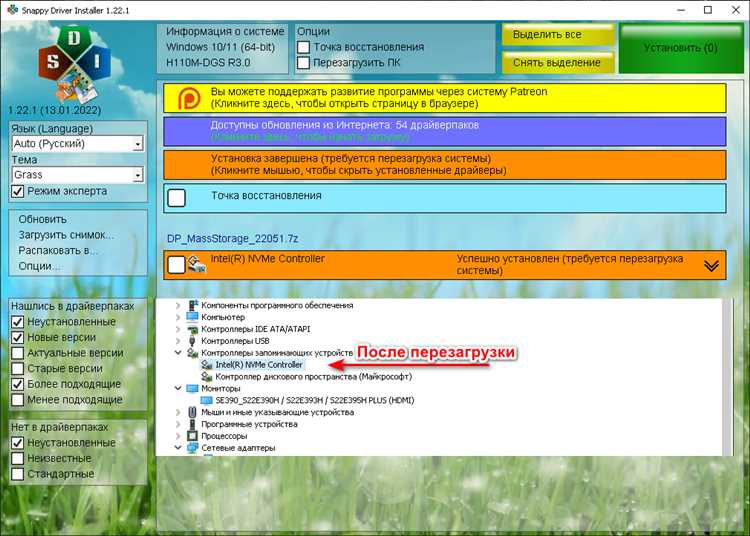The width and height of the screenshot is (750, 536).
Task: Click the mice and pointing devices icon
Action: [x=192, y=412]
